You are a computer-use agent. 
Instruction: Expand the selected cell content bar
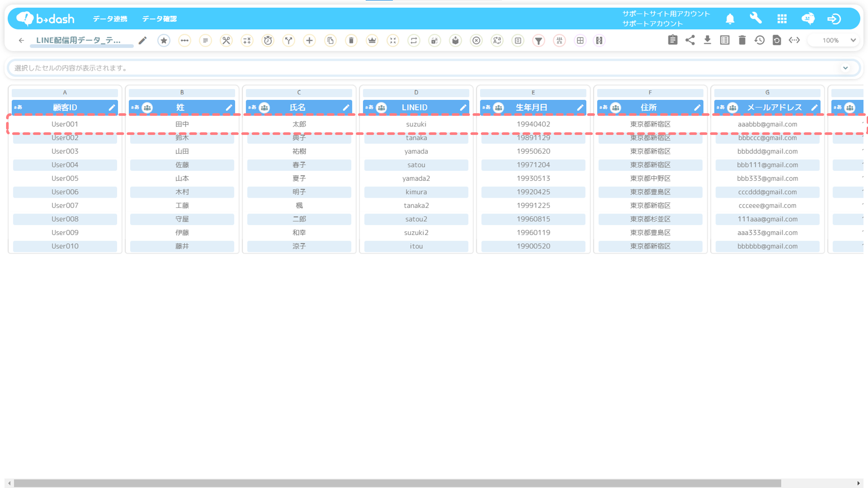[x=845, y=68]
